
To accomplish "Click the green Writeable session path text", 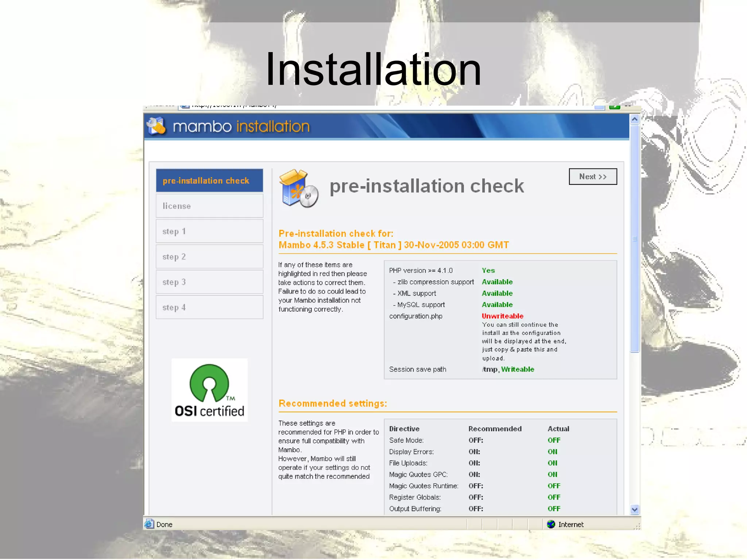I will click(518, 369).
